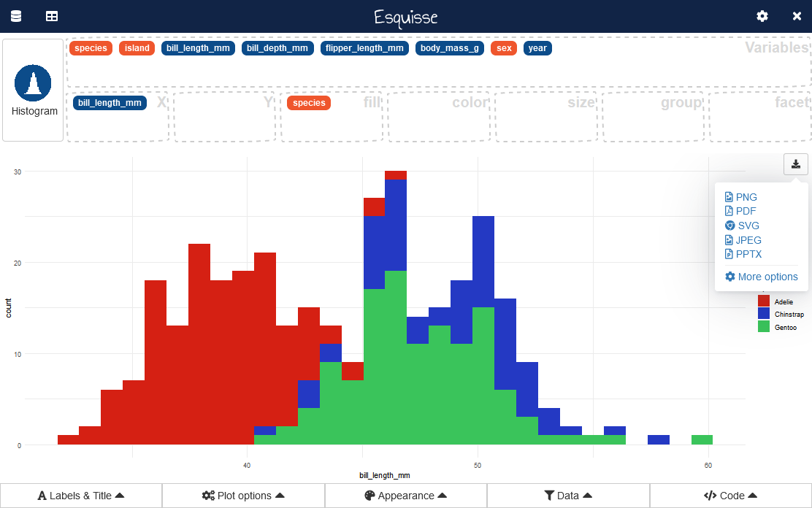Viewport: 812px width, 508px height.
Task: Open the import data database icon
Action: 15,16
